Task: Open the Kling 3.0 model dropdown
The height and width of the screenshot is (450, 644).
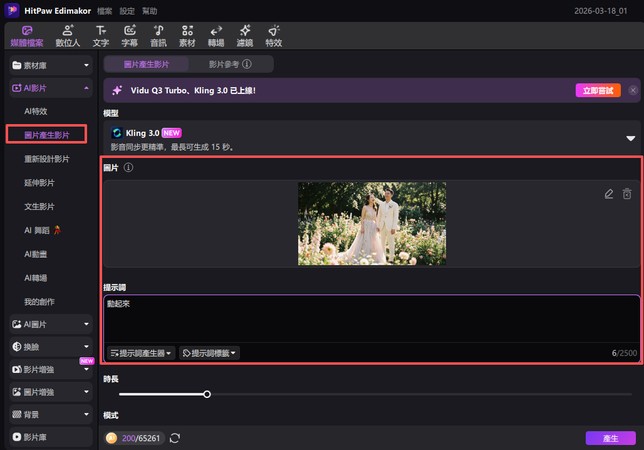Action: tap(630, 138)
